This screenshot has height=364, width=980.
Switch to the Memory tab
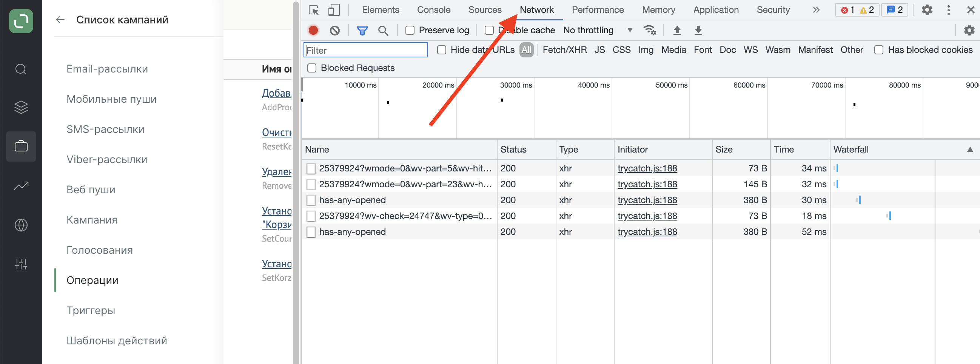[x=658, y=10]
